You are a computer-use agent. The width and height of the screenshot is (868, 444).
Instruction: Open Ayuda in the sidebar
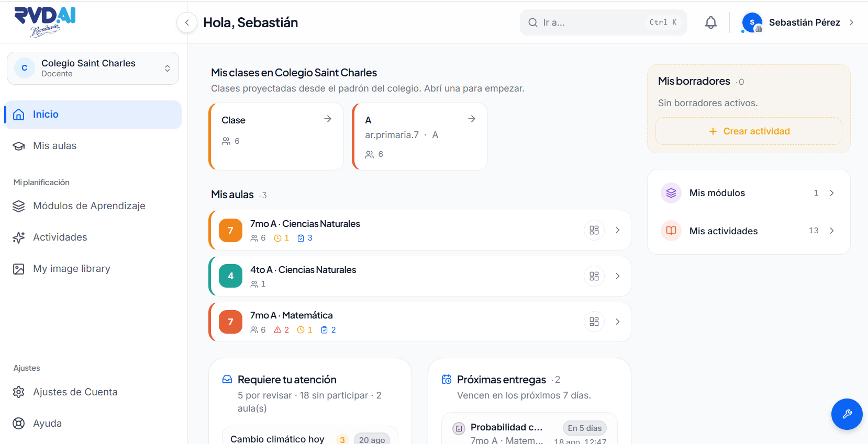tap(93, 424)
